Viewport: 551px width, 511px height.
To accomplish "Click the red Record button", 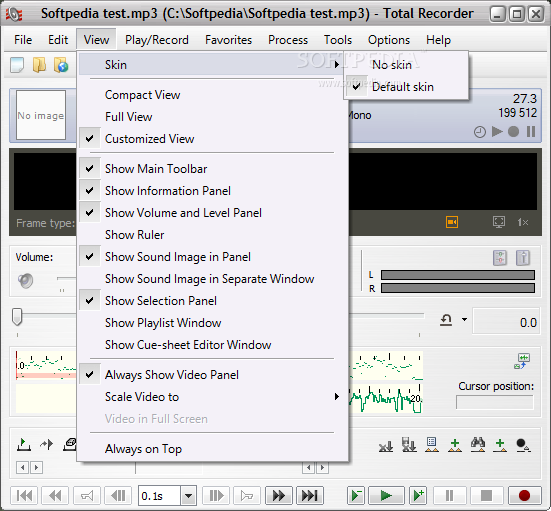I will [x=524, y=496].
